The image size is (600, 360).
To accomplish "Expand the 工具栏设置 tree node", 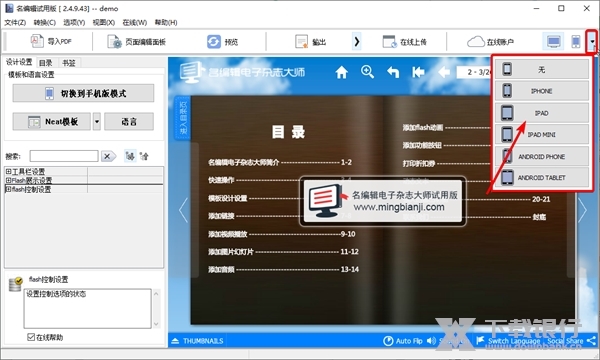I will click(8, 171).
